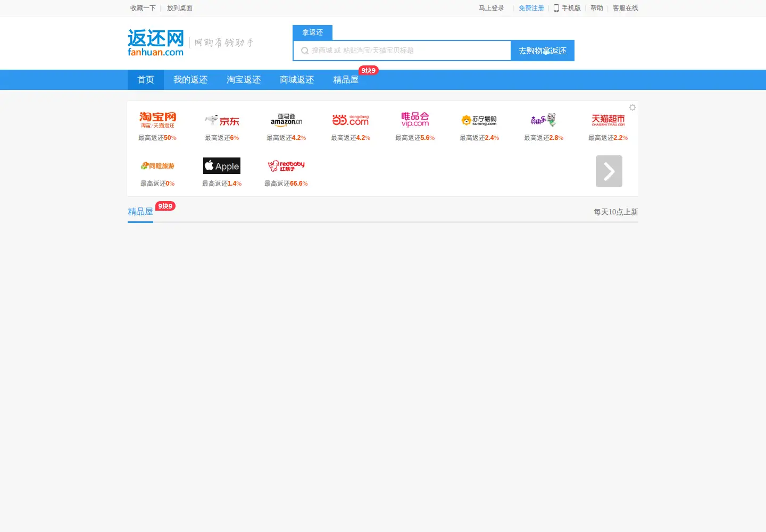Open the redbaby store logo
The height and width of the screenshot is (532, 766).
(x=286, y=166)
